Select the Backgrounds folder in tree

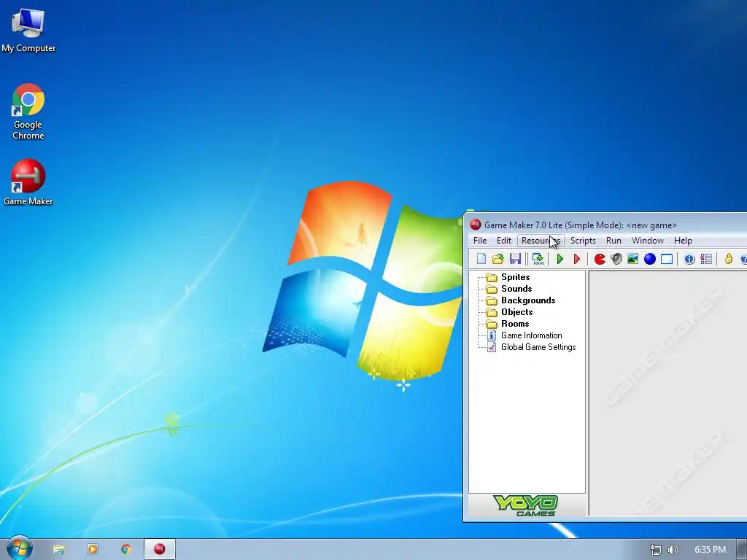point(528,300)
